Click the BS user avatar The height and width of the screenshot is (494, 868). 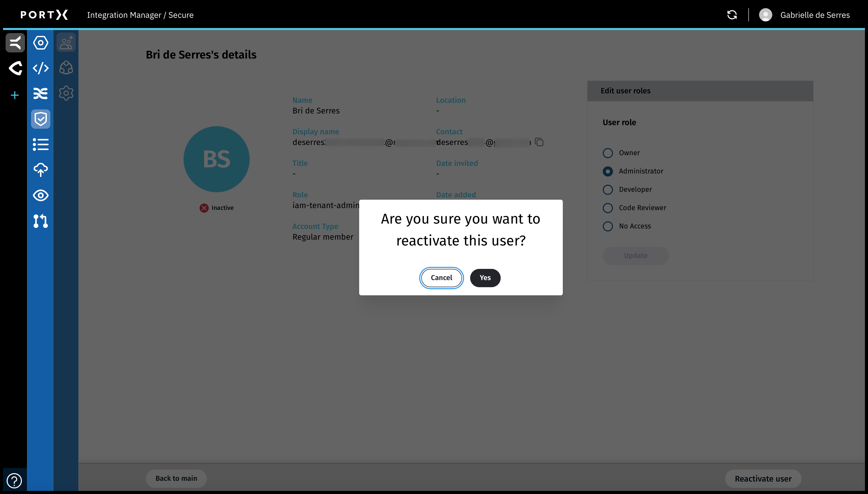(x=217, y=159)
